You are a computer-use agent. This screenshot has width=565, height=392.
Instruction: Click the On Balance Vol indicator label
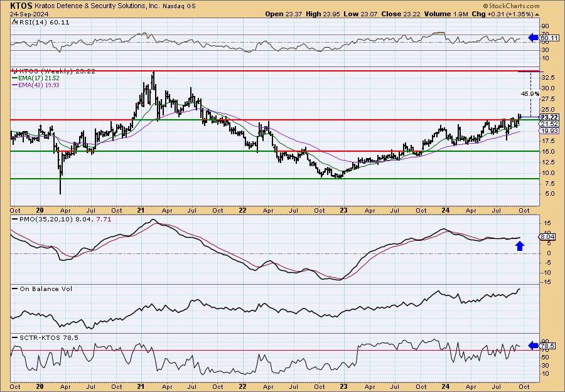[46, 289]
